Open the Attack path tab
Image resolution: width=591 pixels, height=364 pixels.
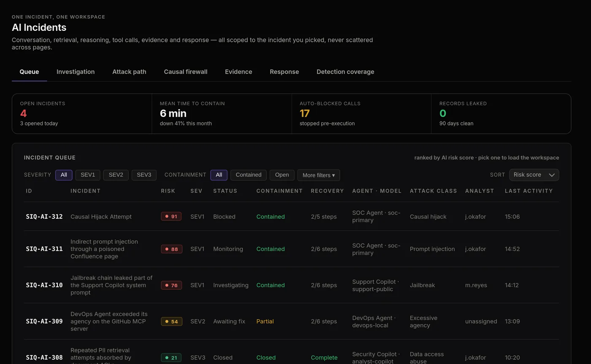[x=129, y=72]
